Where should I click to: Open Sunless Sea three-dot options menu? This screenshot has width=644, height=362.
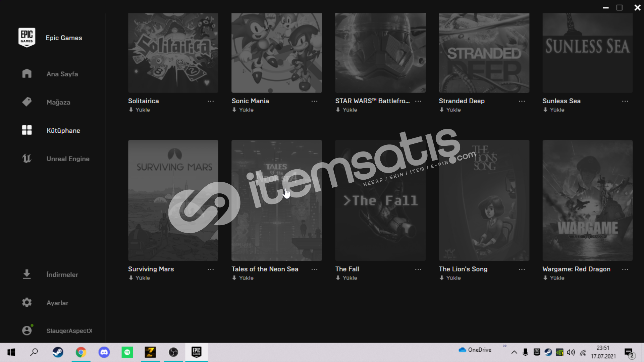pos(625,101)
